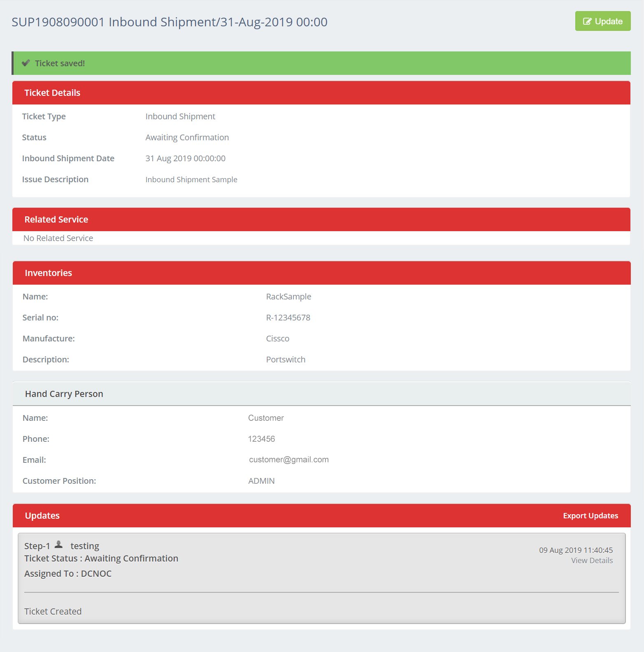This screenshot has height=652, width=644.
Task: Click the Awaiting Confirmation status value
Action: click(x=187, y=137)
